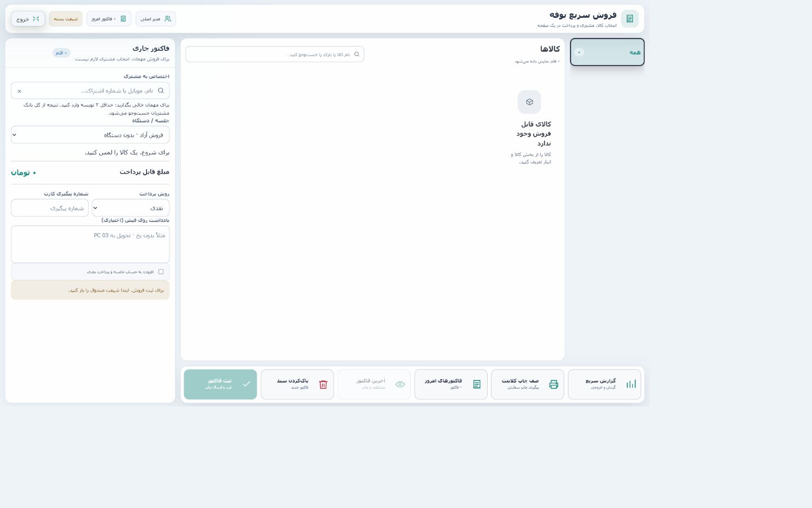
Task: Click the client print queue printer icon
Action: [x=554, y=384]
